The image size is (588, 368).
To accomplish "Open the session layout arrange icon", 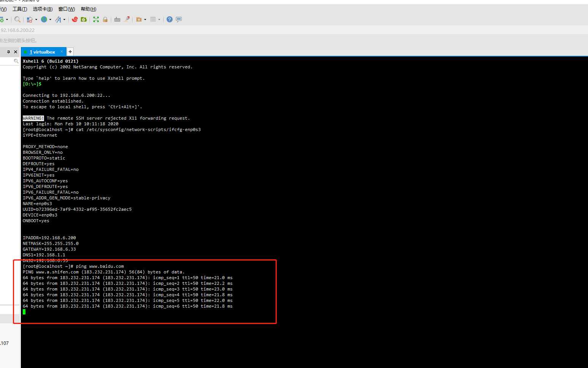I will (x=29, y=19).
